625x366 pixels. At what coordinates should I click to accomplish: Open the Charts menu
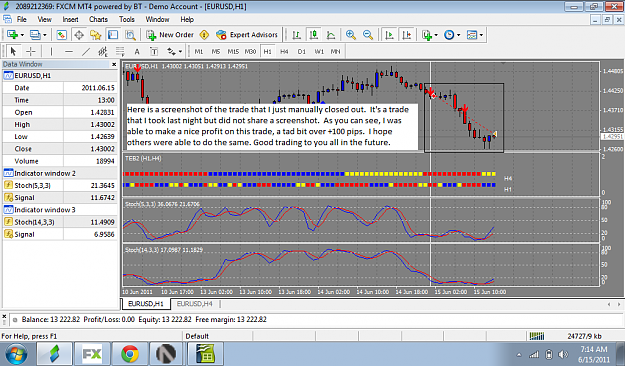point(98,19)
